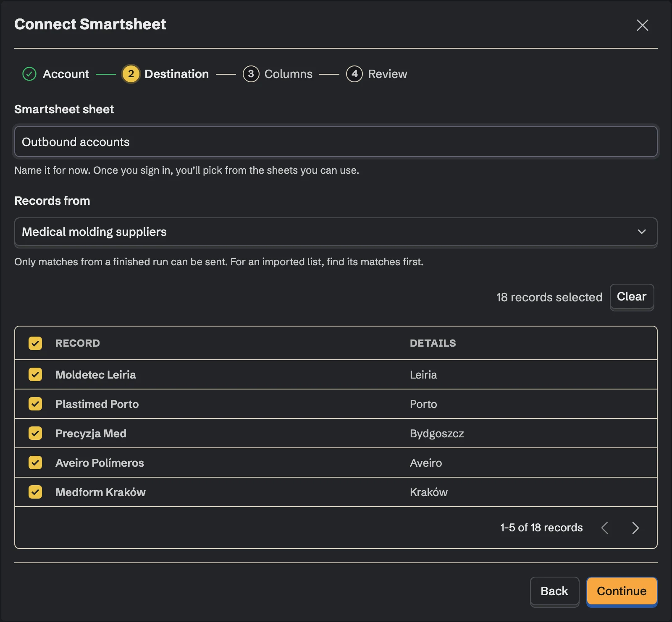Toggle the select-all checkbox in header
Image resolution: width=672 pixels, height=622 pixels.
[x=35, y=343]
